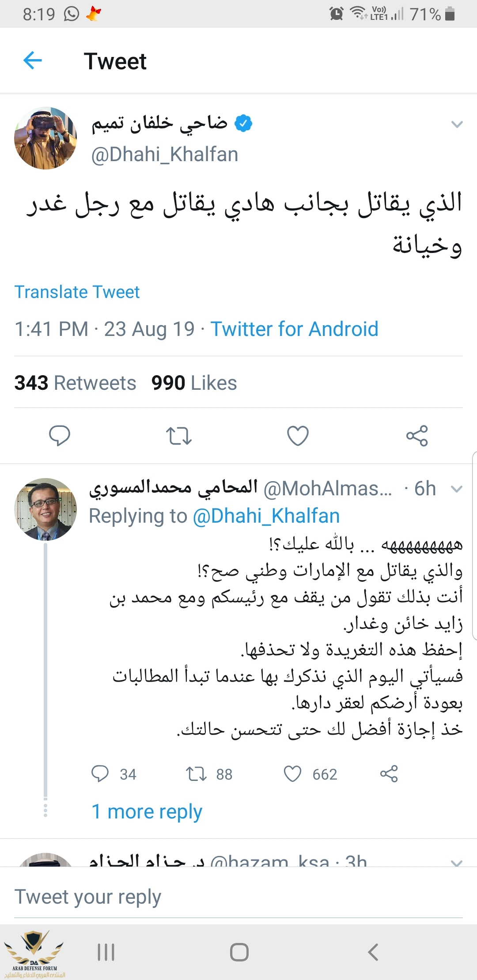Open Twitter for Android source link
477x980 pixels.
coord(294,329)
